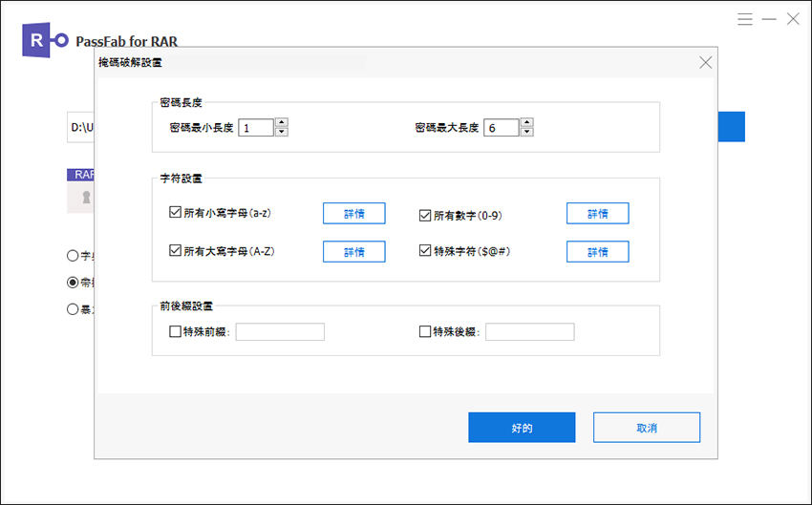Enable the special suffix checkbox

pyautogui.click(x=425, y=331)
